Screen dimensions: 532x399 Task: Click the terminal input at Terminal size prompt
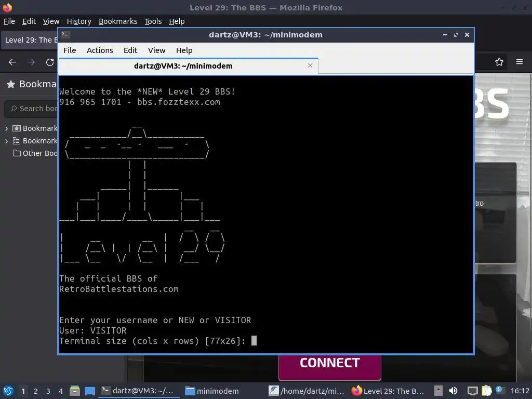point(254,341)
